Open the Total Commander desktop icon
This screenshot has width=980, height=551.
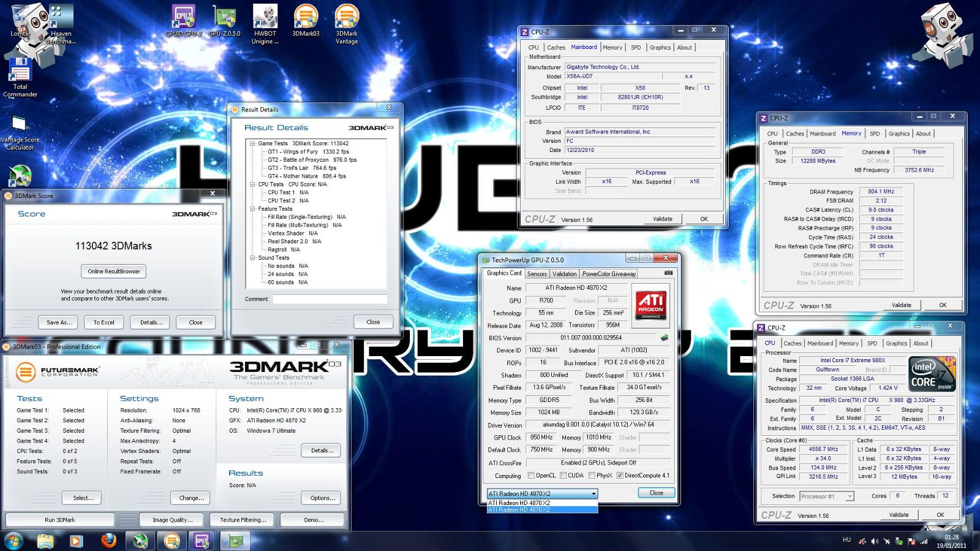click(20, 77)
